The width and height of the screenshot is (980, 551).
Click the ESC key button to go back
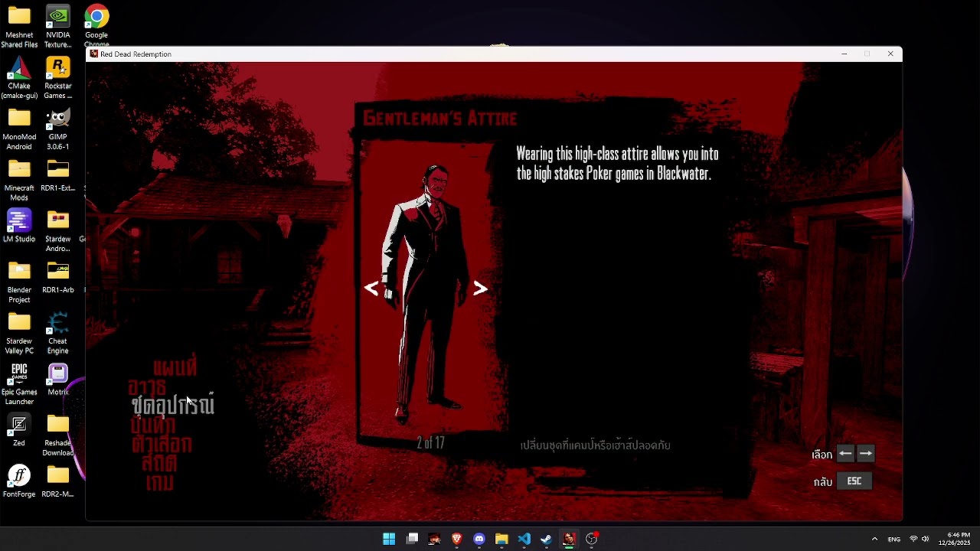[854, 481]
